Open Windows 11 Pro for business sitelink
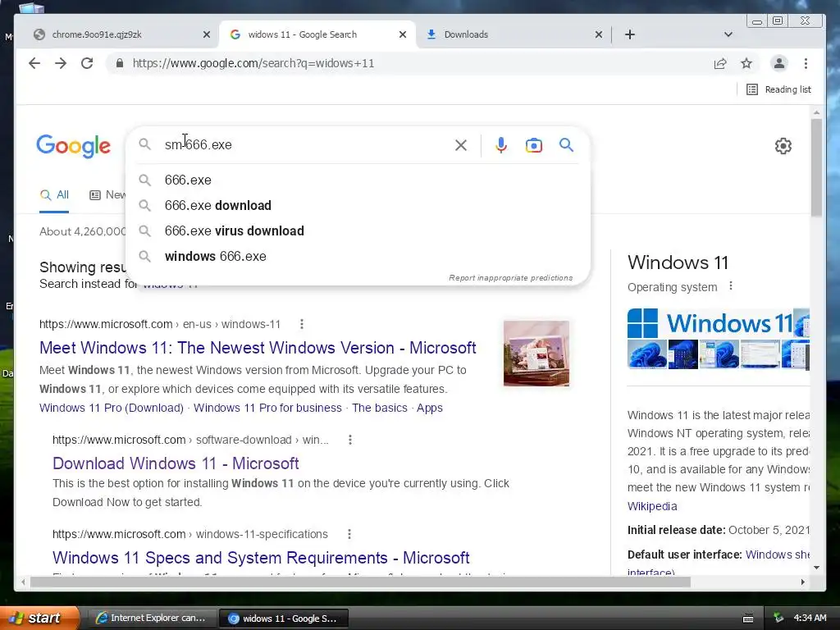This screenshot has height=630, width=840. (267, 408)
